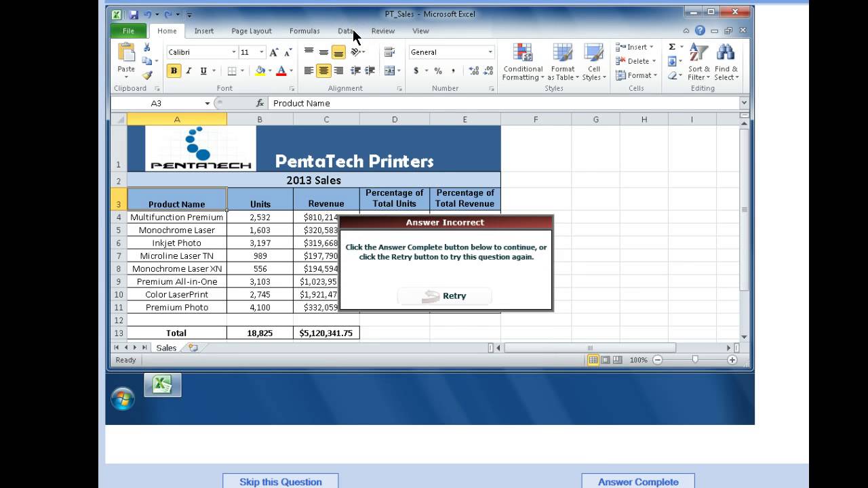This screenshot has height=488, width=868.
Task: Toggle Align Text Left
Action: [x=309, y=70]
